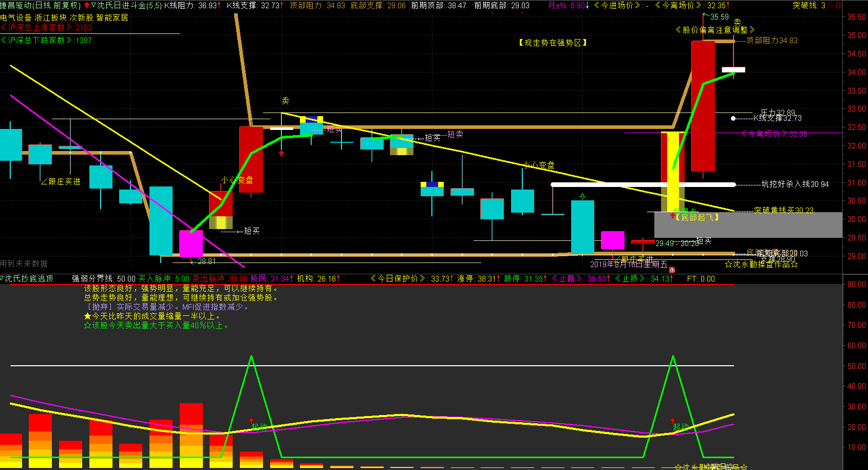Click the 35.50 price axis label
Viewport: 868px width, 470px height.
coord(857,17)
